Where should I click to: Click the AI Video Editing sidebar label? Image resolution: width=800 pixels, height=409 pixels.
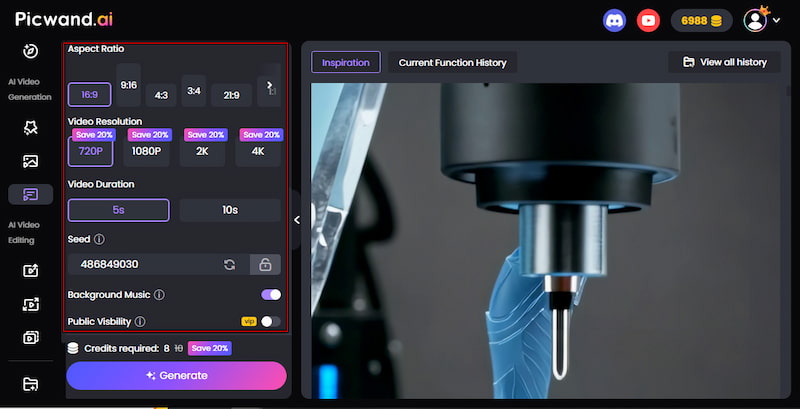tap(24, 233)
